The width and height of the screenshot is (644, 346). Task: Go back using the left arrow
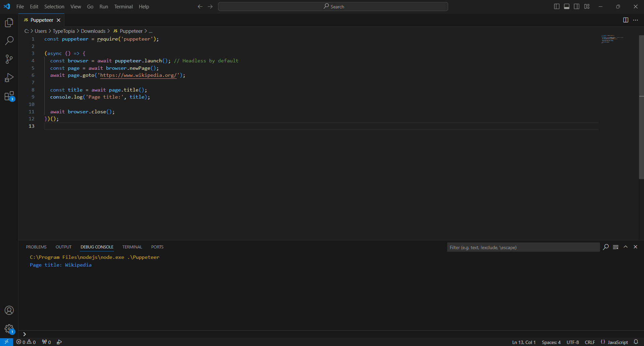point(200,6)
